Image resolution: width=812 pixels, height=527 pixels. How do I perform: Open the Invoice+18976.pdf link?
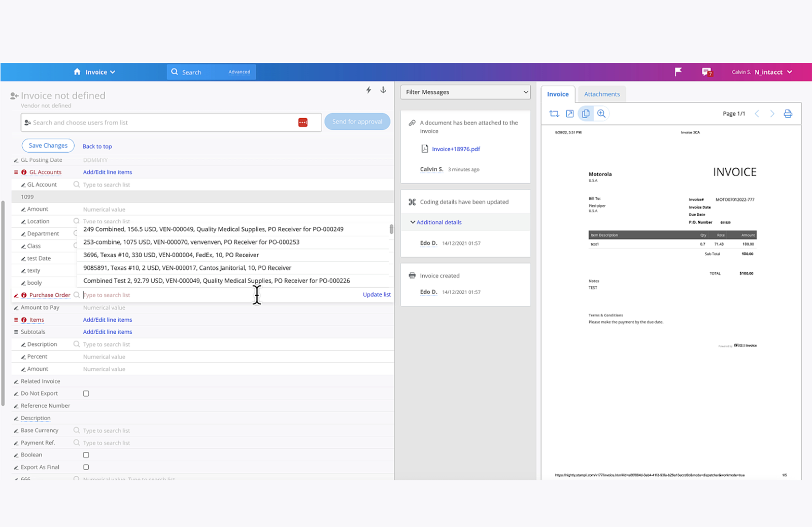[456, 149]
